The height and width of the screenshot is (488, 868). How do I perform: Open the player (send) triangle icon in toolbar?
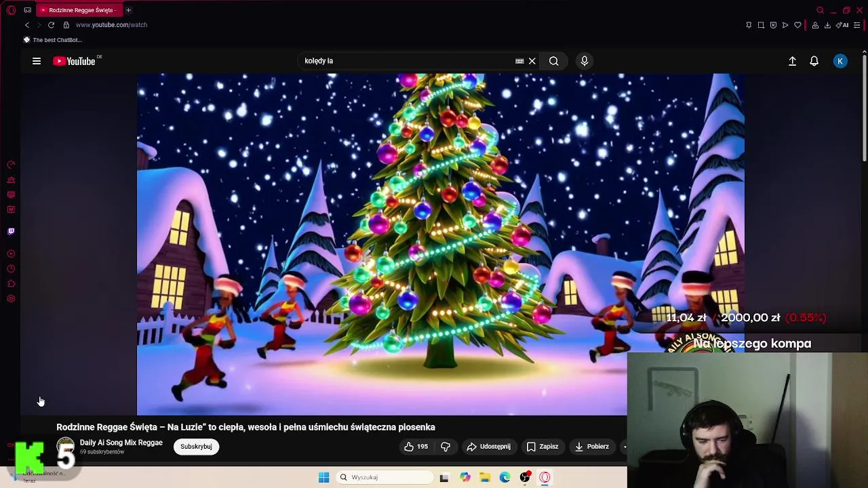785,25
